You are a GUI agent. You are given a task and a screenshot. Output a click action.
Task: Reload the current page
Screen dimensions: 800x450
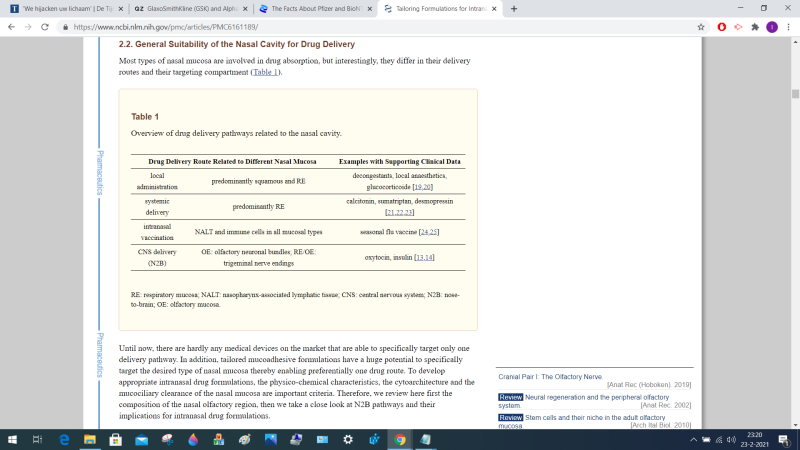pyautogui.click(x=45, y=27)
